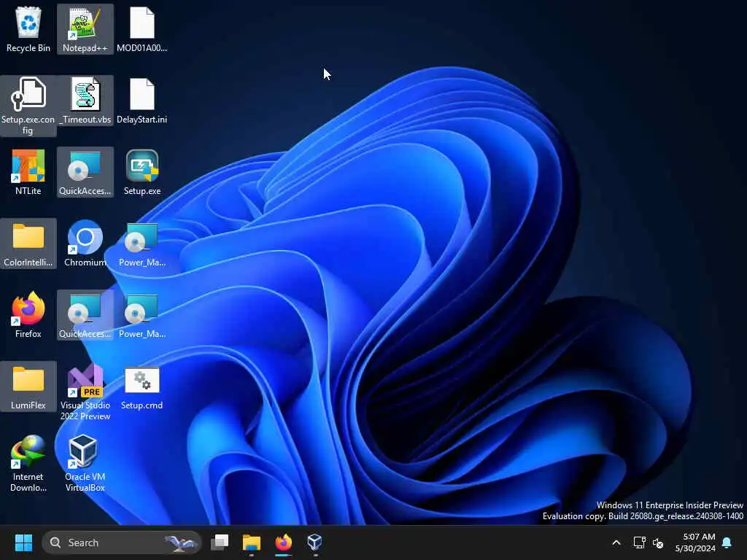Click the muted volume tray icon
This screenshot has width=747, height=560.
click(x=658, y=542)
